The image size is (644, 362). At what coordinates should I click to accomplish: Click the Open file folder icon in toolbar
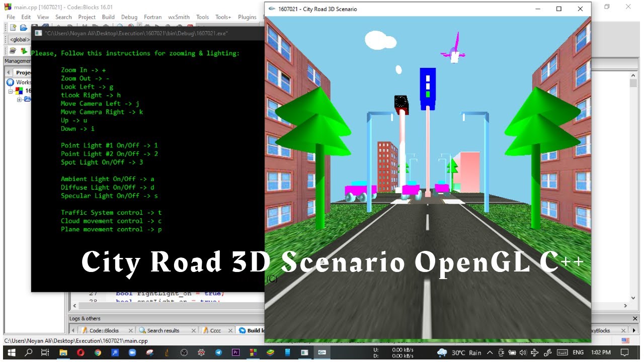click(24, 28)
